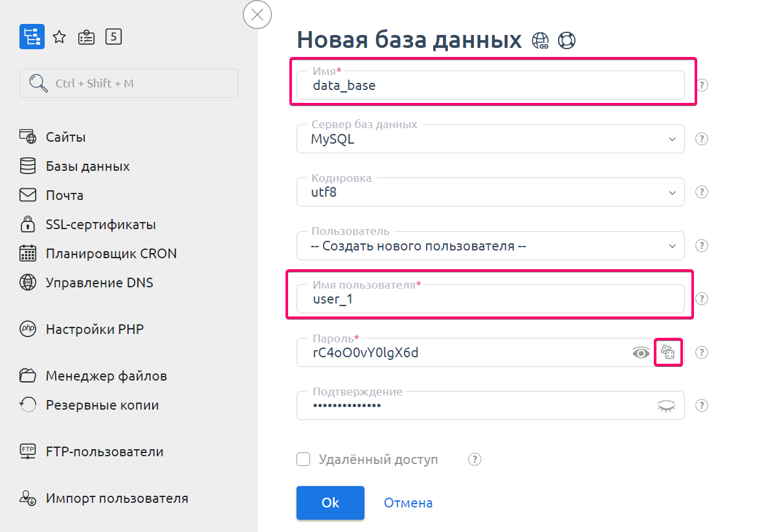Expand the Сервер баз данных dropdown
The image size is (760, 532).
click(x=490, y=139)
